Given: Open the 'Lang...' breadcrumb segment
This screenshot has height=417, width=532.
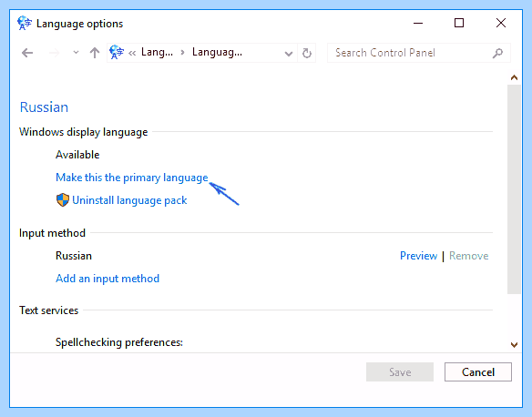Looking at the screenshot, I should pos(157,52).
